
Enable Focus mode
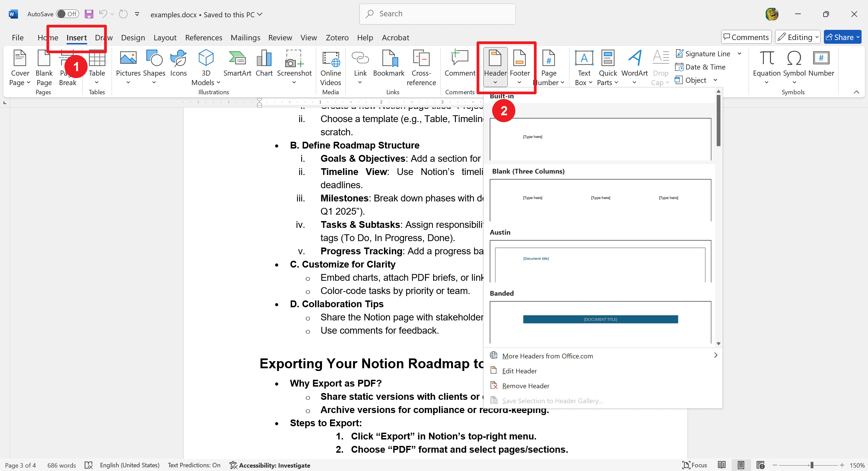tap(695, 465)
